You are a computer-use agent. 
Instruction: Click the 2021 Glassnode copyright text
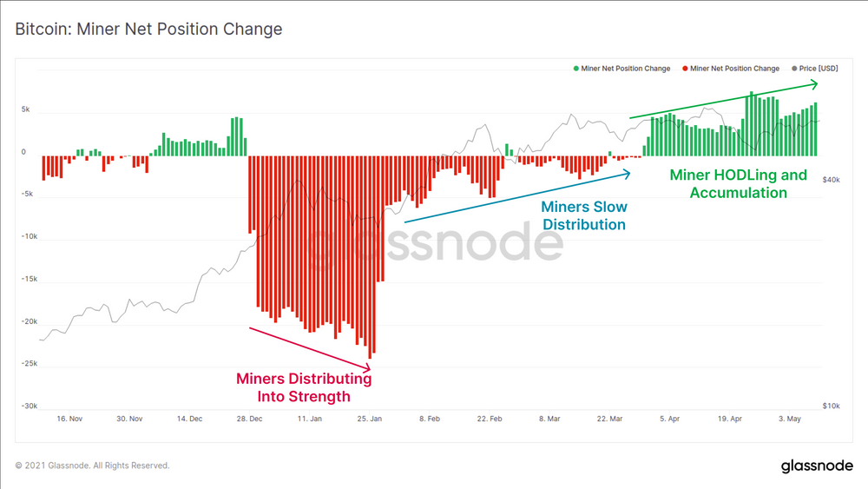(x=93, y=466)
